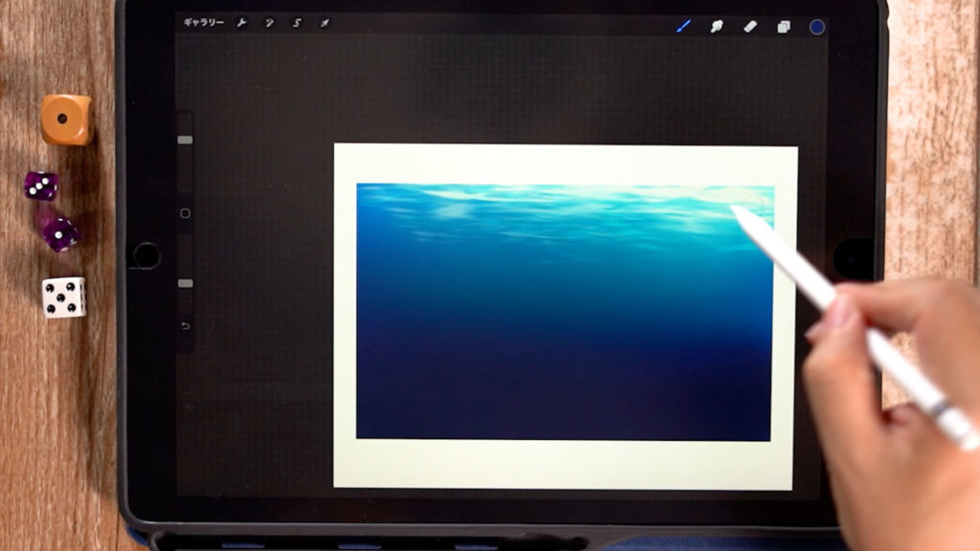This screenshot has width=980, height=551.
Task: Tap the Undo arrow in sidebar
Action: coord(185,326)
